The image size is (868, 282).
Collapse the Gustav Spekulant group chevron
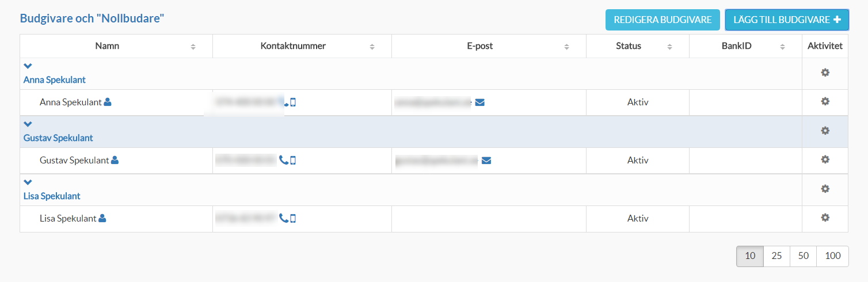click(28, 124)
